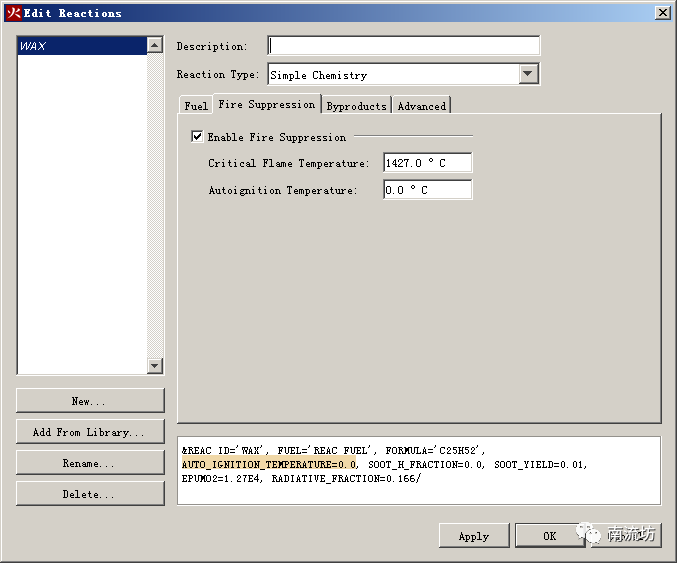Close the Edit Reactions dialog
Screen dimensions: 677x563
coord(662,13)
